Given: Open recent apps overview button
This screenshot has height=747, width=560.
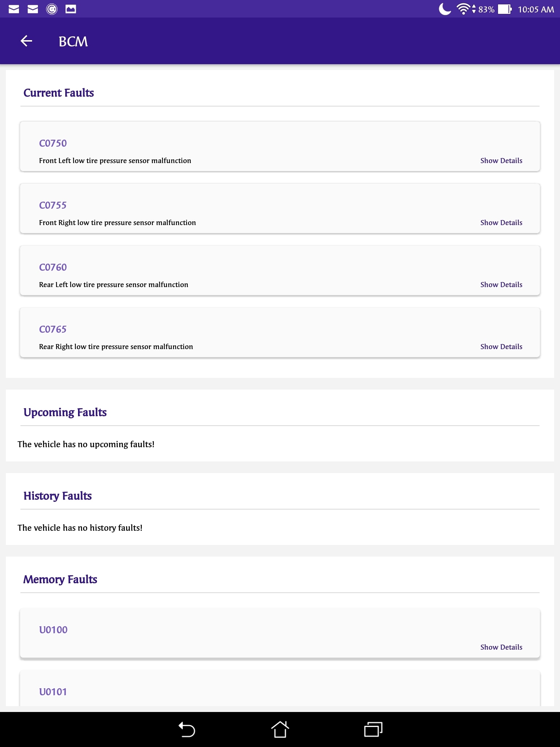Looking at the screenshot, I should click(373, 729).
